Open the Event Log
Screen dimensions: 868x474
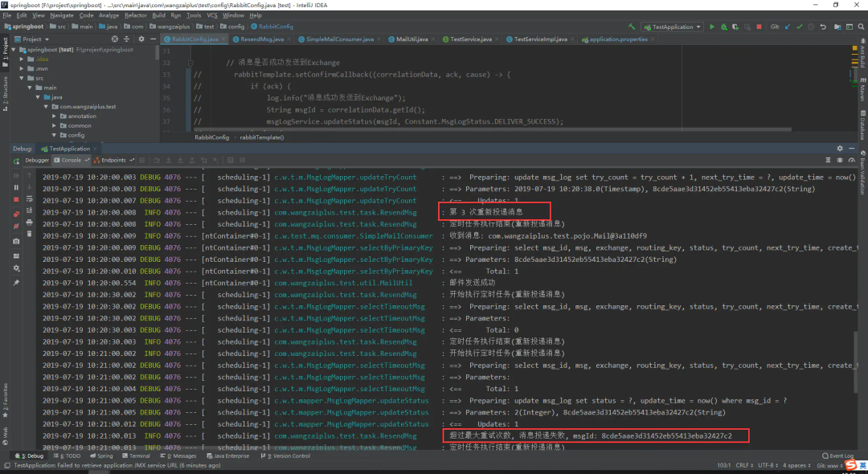(x=837, y=456)
